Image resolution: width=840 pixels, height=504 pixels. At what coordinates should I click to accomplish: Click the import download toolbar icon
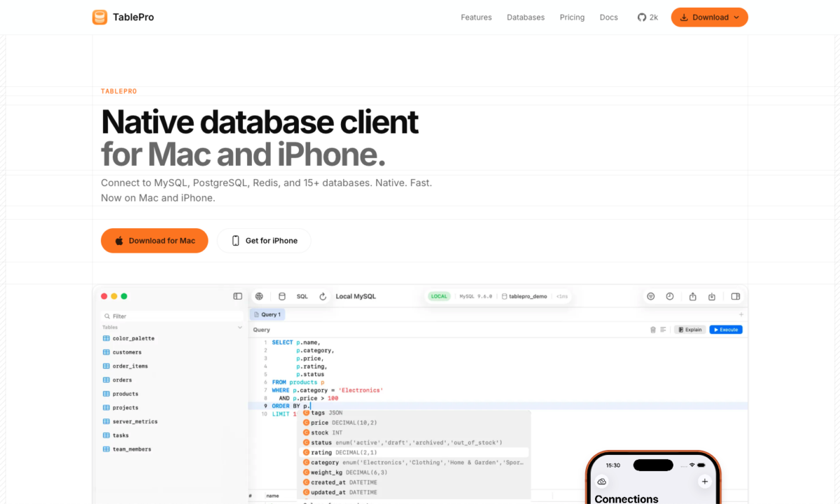click(712, 296)
